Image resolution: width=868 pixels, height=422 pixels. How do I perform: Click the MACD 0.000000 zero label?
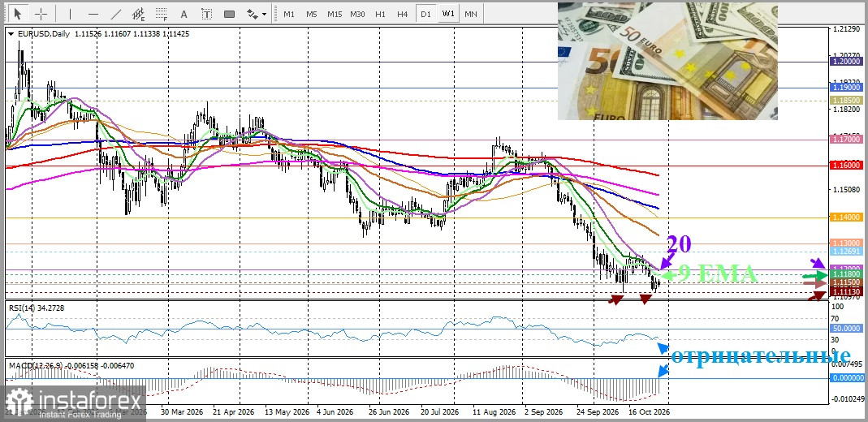[848, 378]
